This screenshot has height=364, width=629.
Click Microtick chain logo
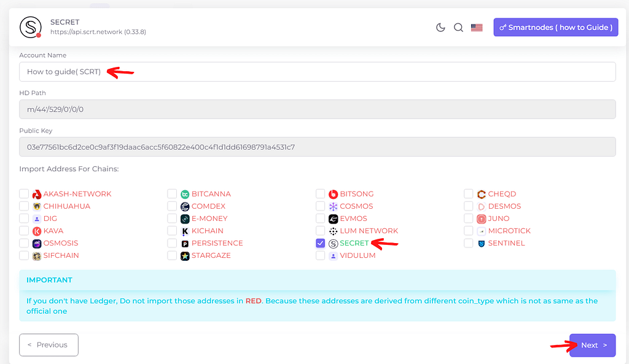click(482, 231)
